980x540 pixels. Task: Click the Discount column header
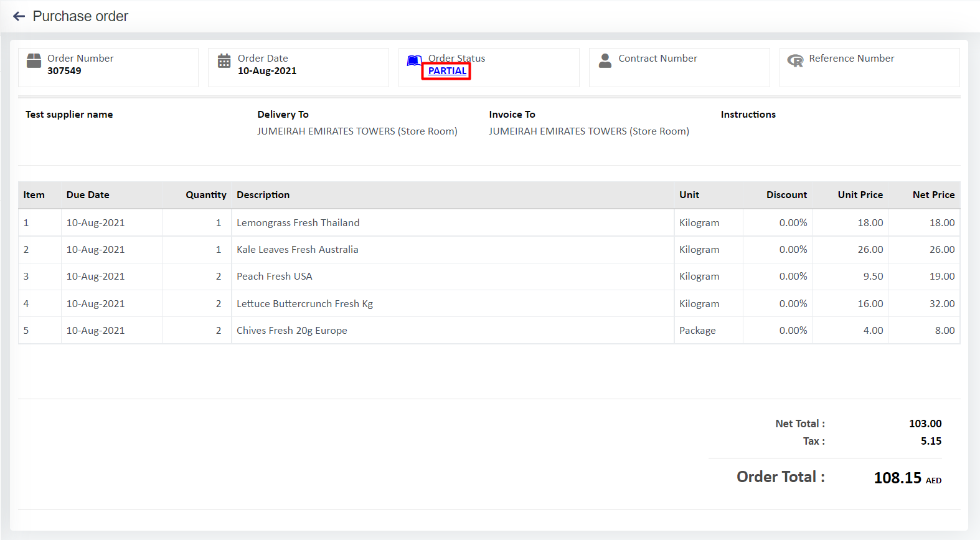pyautogui.click(x=787, y=195)
